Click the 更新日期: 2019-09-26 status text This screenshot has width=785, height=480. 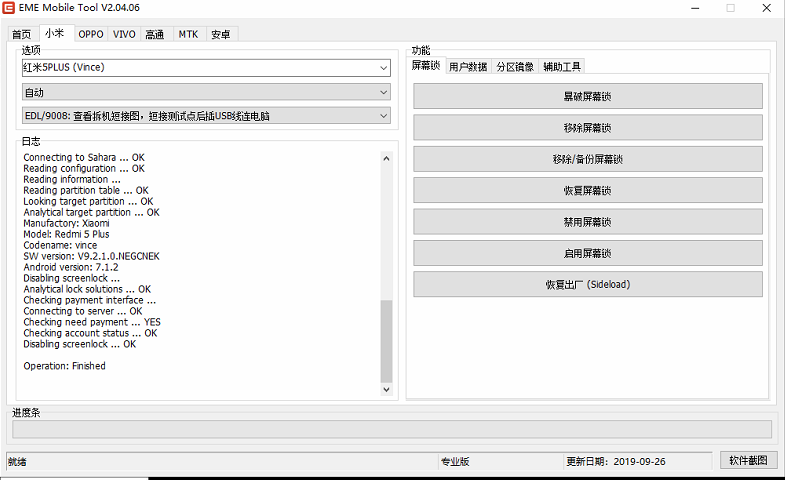(x=616, y=461)
